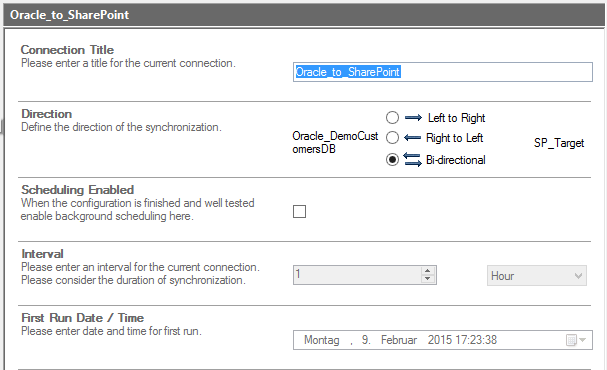Click the Oracle_to_SharePoint panel header
Viewport: 607px width, 370px height.
point(304,15)
